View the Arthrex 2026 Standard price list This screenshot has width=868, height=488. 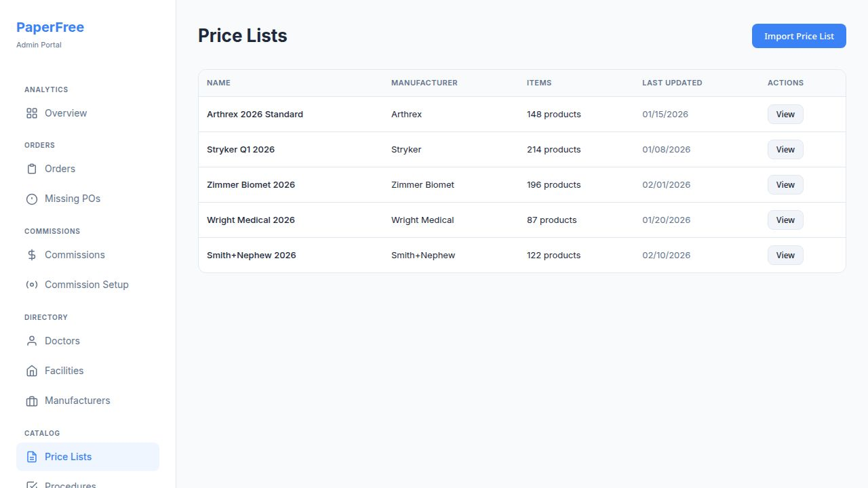[x=785, y=114]
